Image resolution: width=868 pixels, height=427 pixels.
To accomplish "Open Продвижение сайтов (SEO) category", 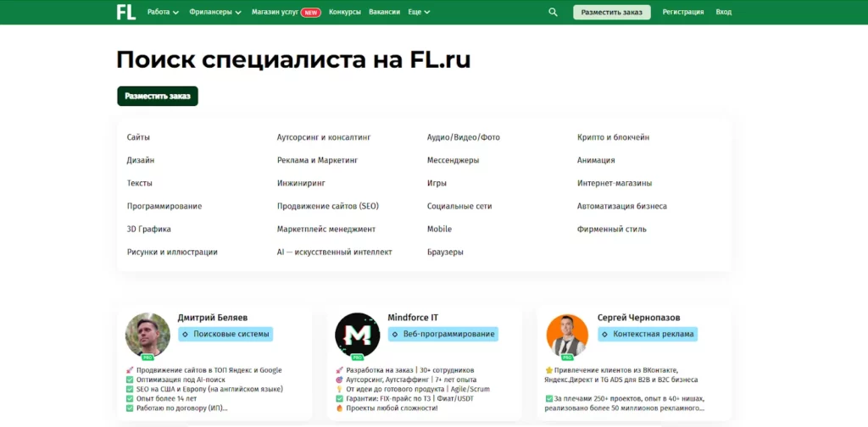I will pos(328,207).
